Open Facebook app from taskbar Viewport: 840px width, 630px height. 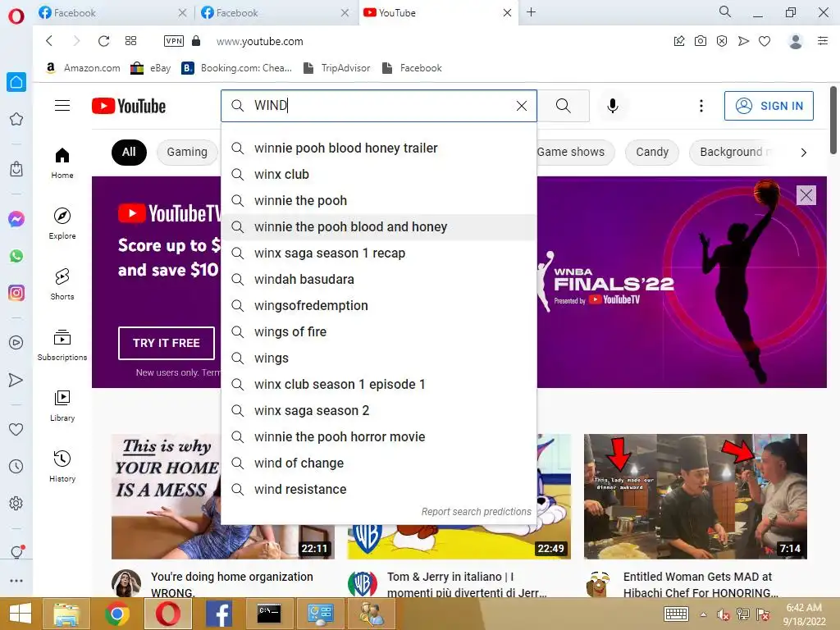pyautogui.click(x=218, y=614)
